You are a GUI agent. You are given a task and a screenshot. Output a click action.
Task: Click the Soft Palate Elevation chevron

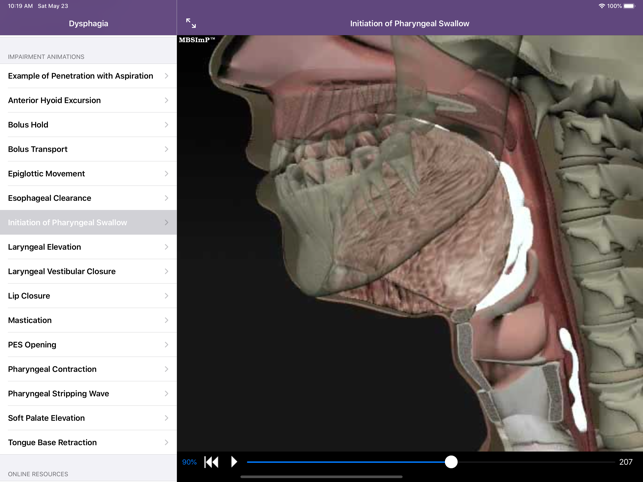pos(166,418)
